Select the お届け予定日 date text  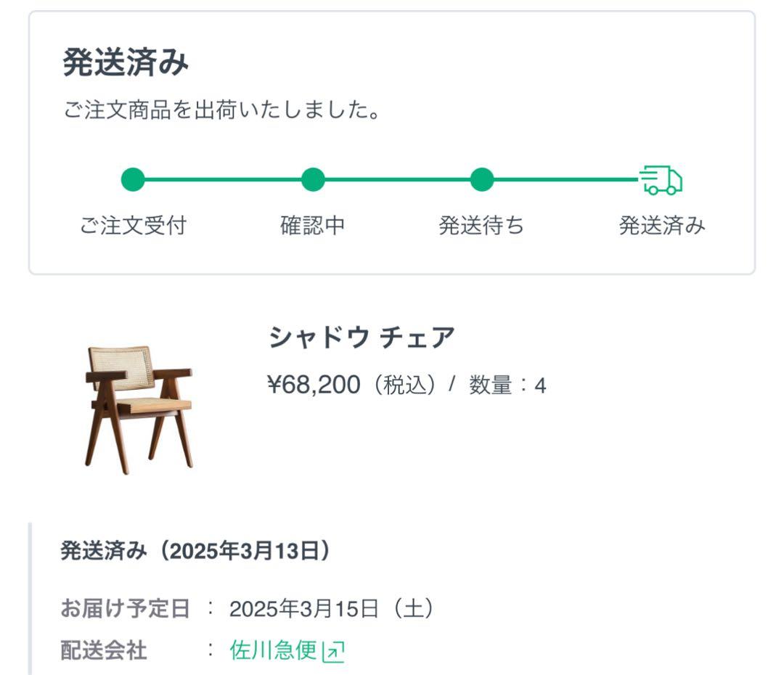(x=330, y=608)
